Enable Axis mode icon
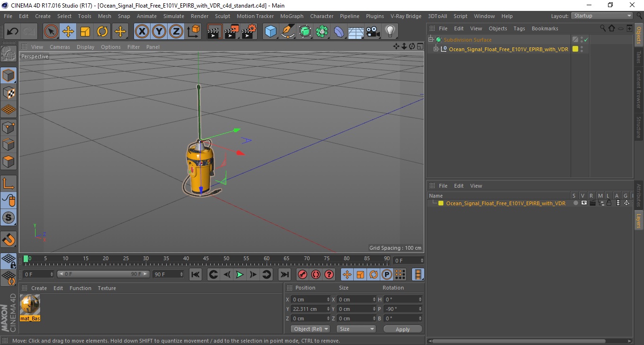The image size is (644, 345). tap(9, 183)
